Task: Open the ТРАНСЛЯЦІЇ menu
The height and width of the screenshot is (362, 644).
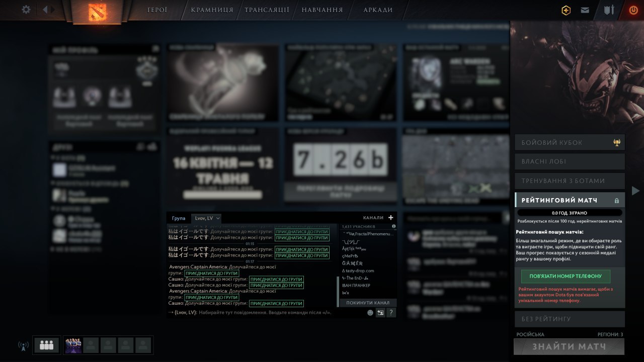Action: tap(267, 10)
